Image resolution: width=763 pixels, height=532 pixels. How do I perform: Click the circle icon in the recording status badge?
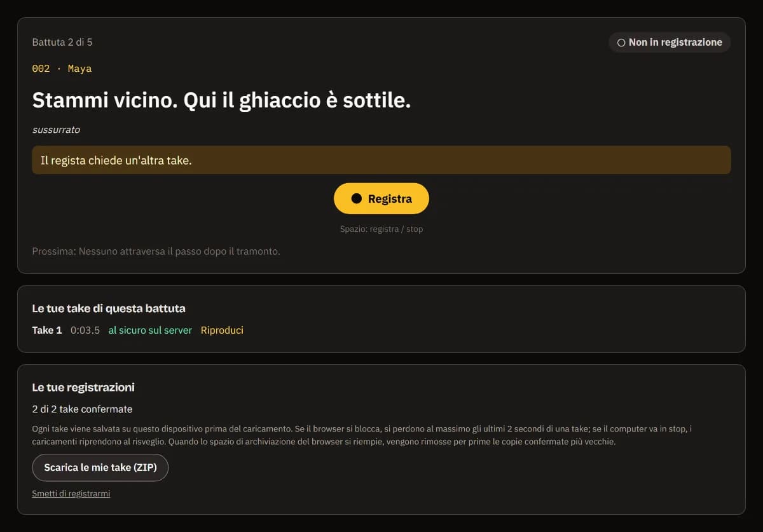[x=621, y=43]
